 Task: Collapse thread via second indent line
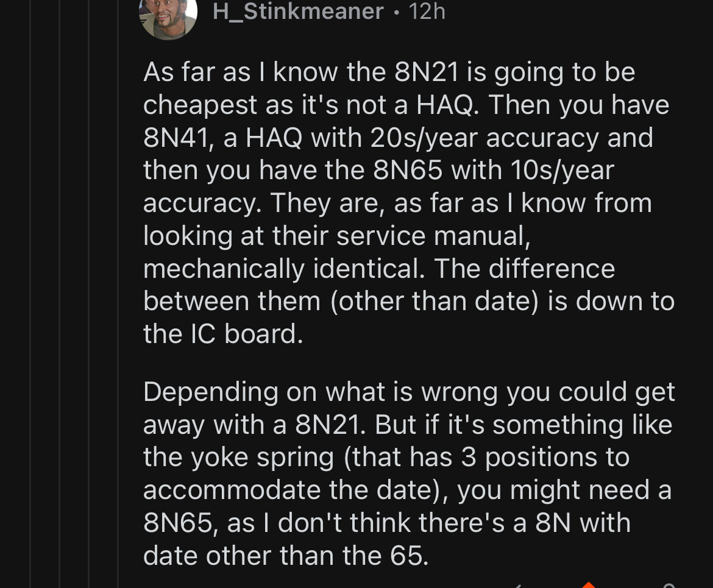60,294
